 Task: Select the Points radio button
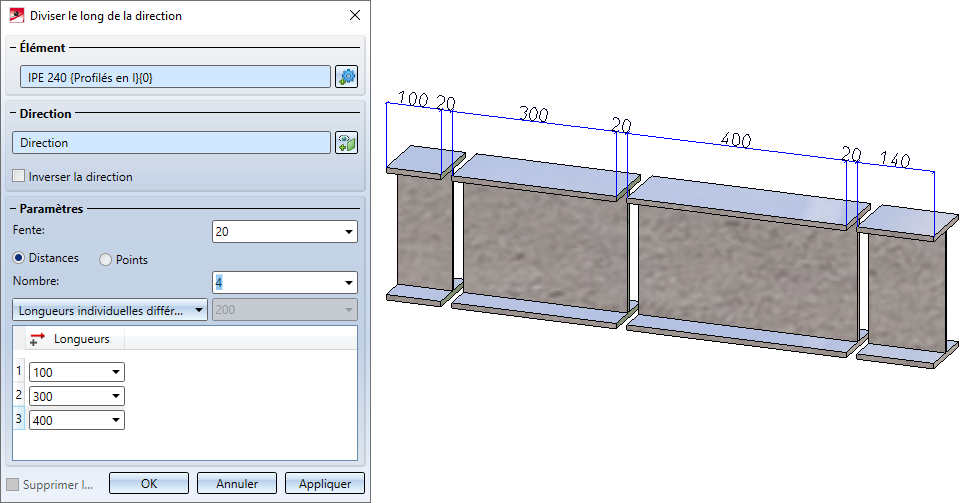[x=106, y=260]
